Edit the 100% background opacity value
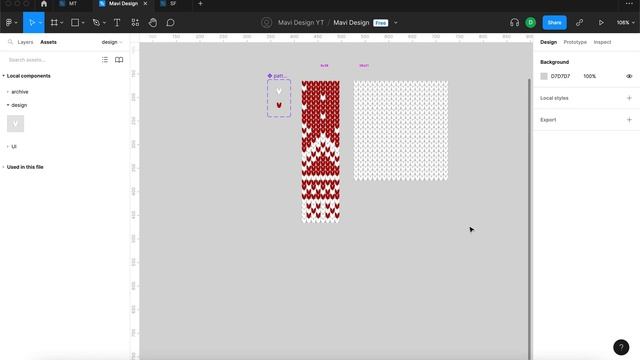The width and height of the screenshot is (640, 360). (589, 76)
